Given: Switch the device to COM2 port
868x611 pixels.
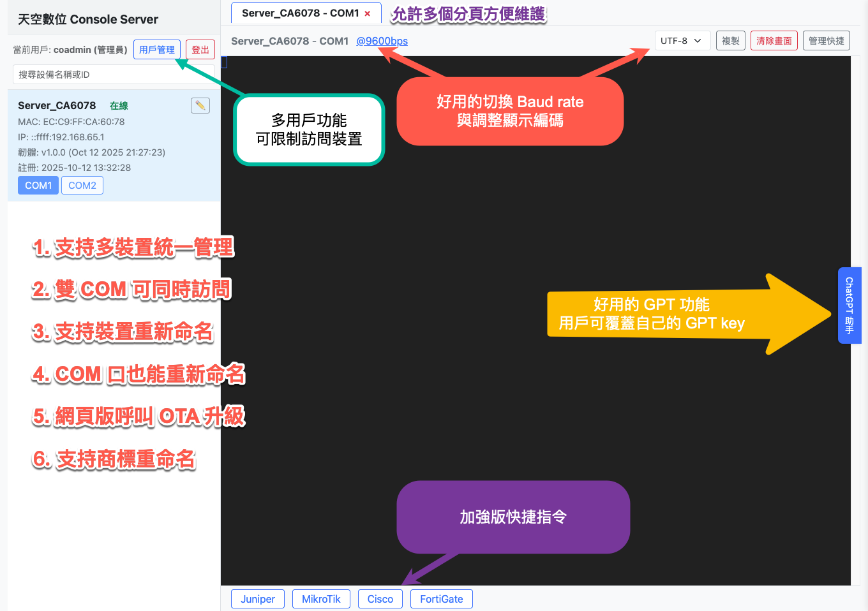Looking at the screenshot, I should [82, 185].
